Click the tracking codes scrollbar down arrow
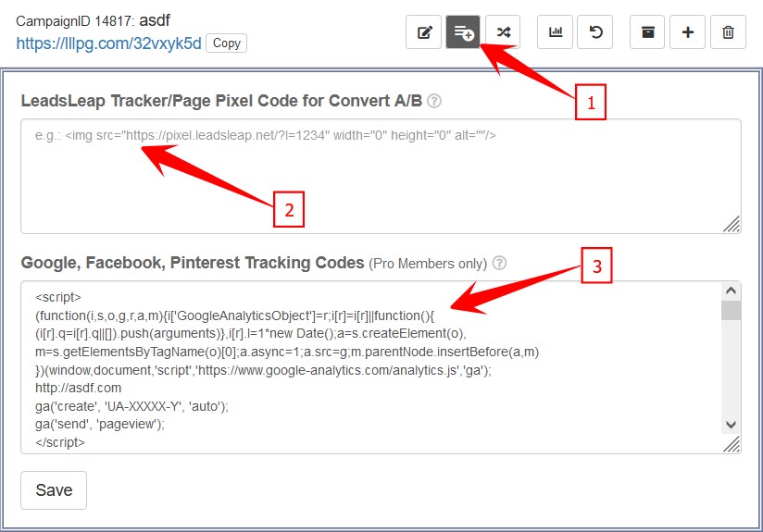763x532 pixels. coord(731,425)
